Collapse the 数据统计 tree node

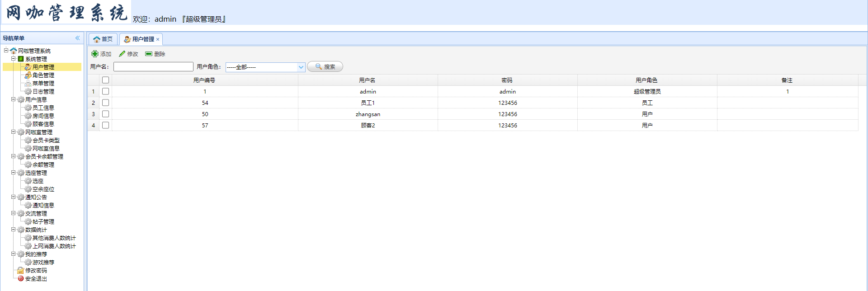click(x=14, y=230)
